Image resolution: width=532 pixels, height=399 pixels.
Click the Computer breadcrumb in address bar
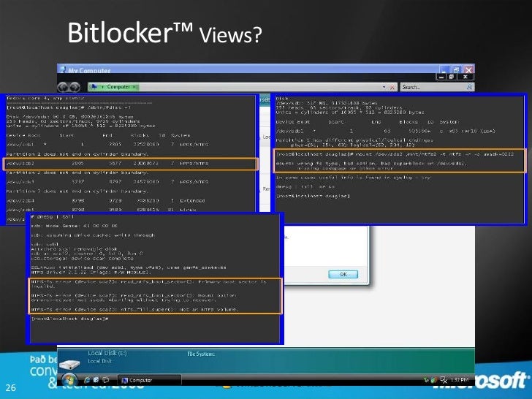point(118,87)
